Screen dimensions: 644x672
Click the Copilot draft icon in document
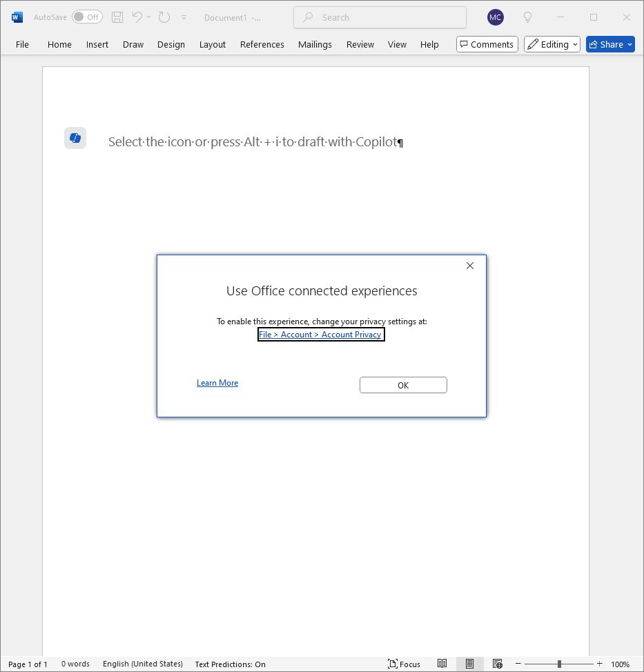[75, 138]
